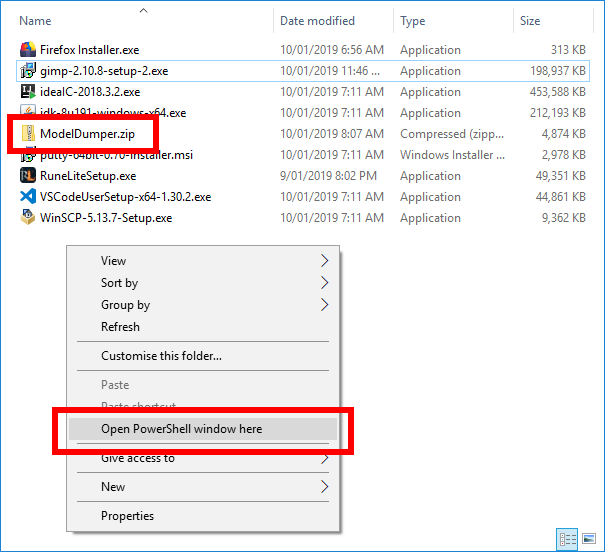Click the Windows Installer type cell
This screenshot has width=605, height=552.
452,155
